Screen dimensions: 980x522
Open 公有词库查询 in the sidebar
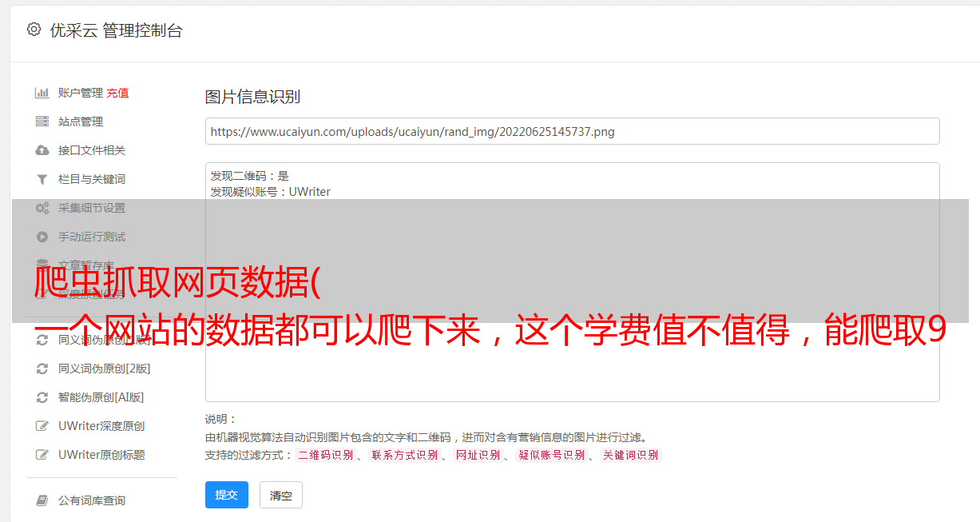click(x=92, y=500)
